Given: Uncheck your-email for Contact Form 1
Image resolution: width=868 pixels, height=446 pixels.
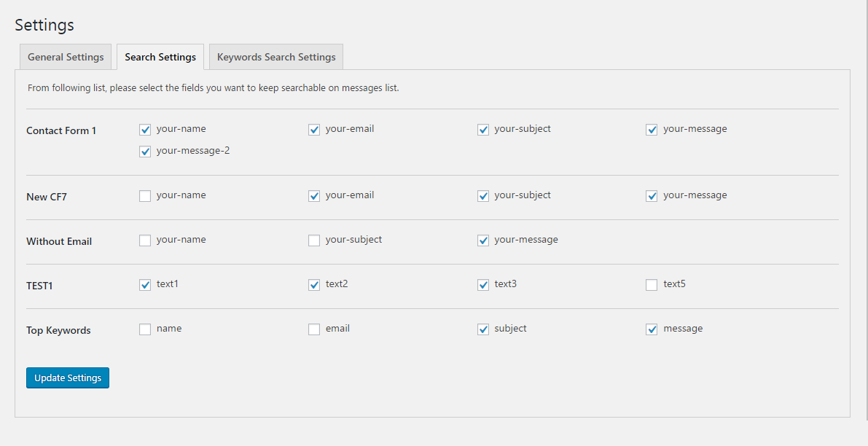Looking at the screenshot, I should [314, 130].
